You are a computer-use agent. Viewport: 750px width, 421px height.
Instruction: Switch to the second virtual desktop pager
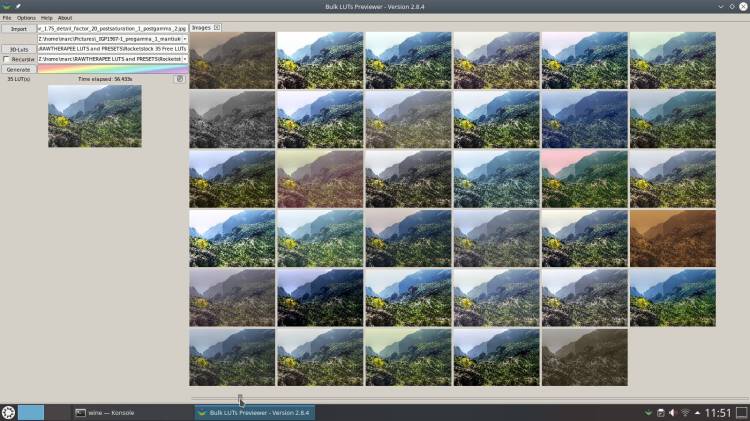pyautogui.click(x=57, y=412)
